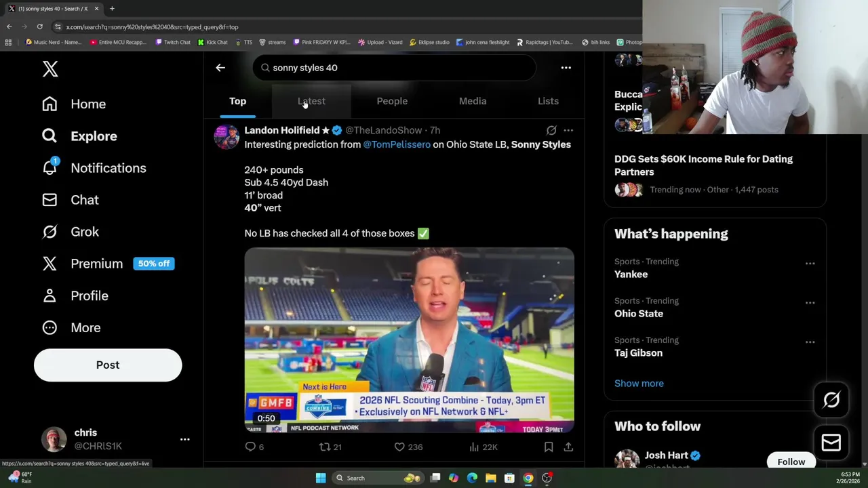Open the floating messages envelope button
Viewport: 868px width, 488px height.
(831, 443)
